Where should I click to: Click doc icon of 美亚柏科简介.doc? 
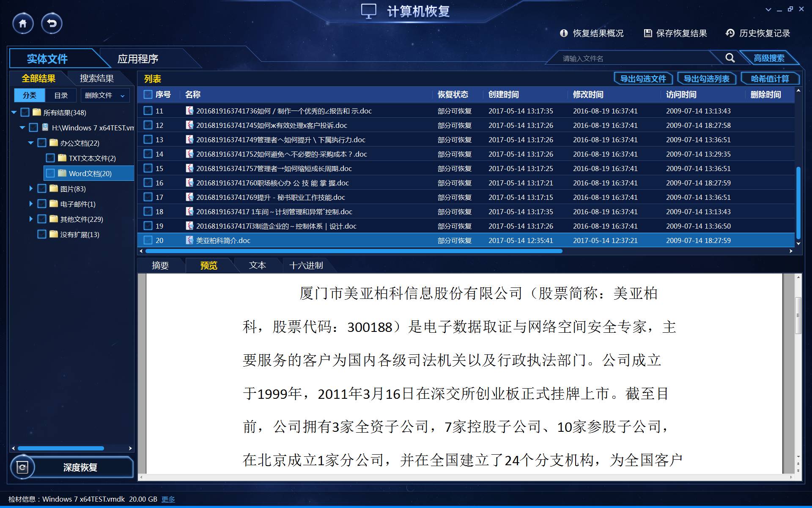click(189, 240)
